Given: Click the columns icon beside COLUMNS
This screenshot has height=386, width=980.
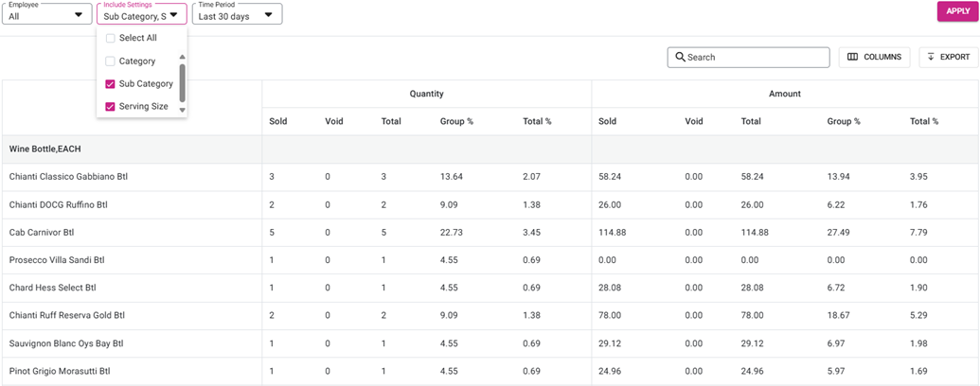Looking at the screenshot, I should (852, 57).
